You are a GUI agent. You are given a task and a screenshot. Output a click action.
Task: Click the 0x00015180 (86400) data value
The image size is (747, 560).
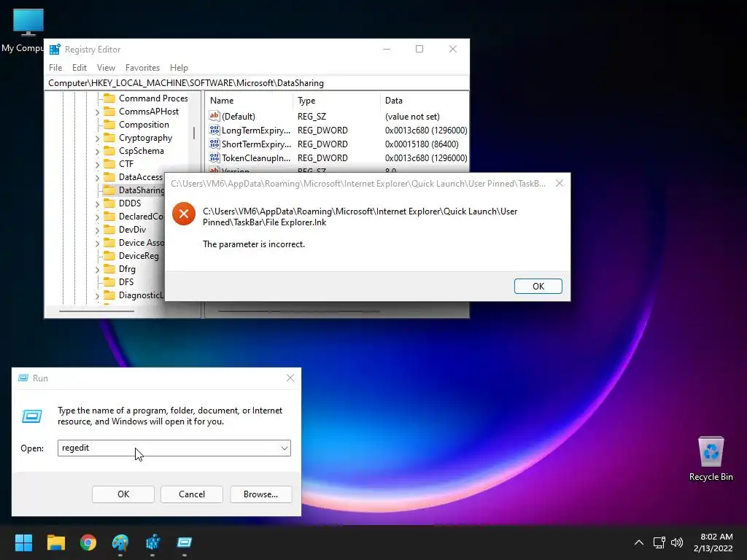[x=422, y=144]
